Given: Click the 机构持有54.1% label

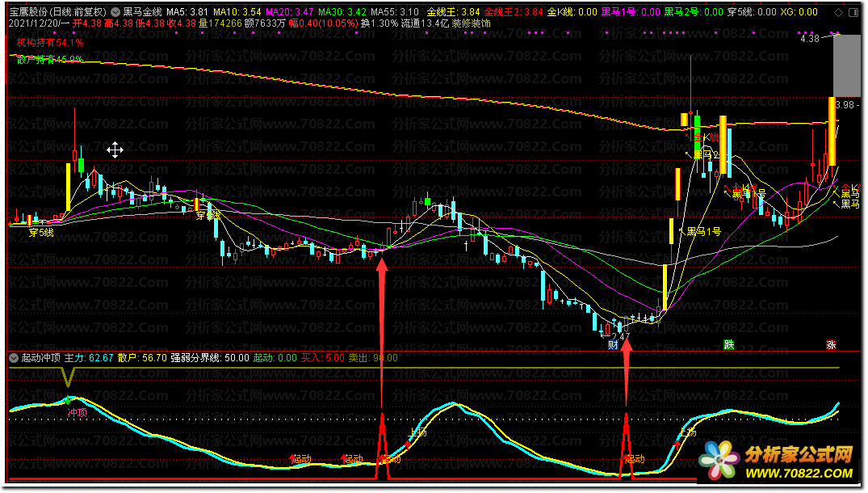Looking at the screenshot, I should pyautogui.click(x=50, y=43).
